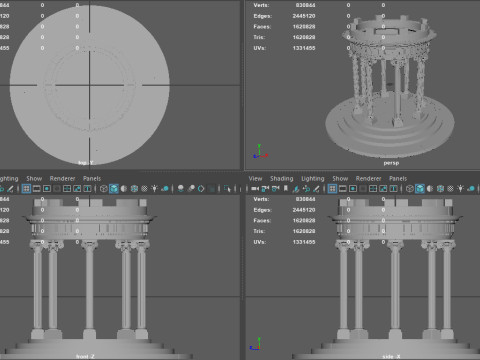Screen dimensions: 480x360
Task: Click Screen Space Ambient Occlusion icon in front toolbar
Action: point(180,189)
